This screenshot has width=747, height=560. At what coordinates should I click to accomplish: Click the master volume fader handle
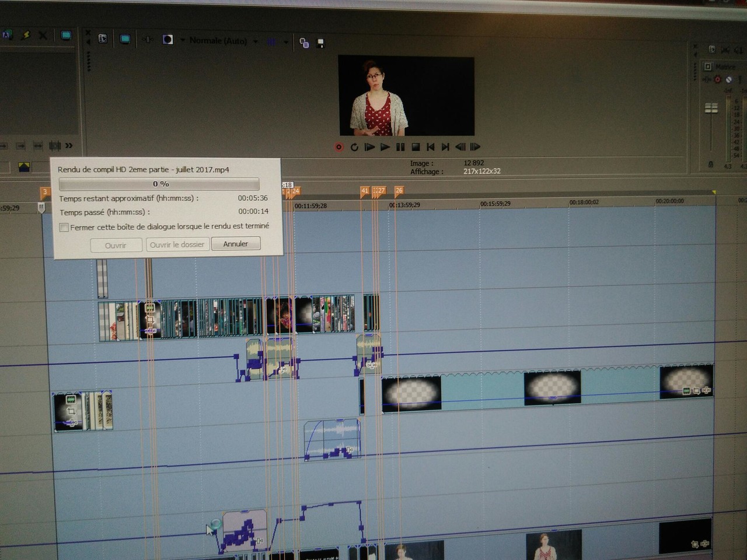pos(711,108)
